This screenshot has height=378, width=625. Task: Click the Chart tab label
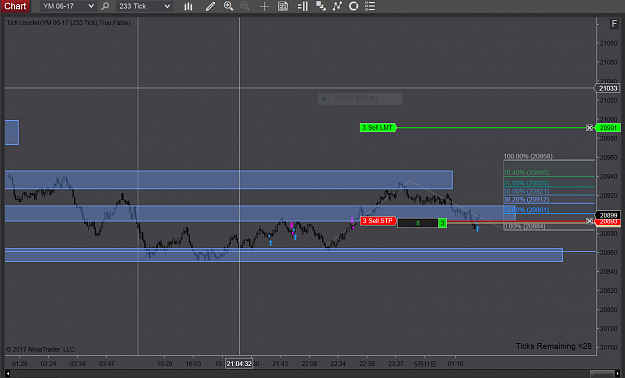15,6
